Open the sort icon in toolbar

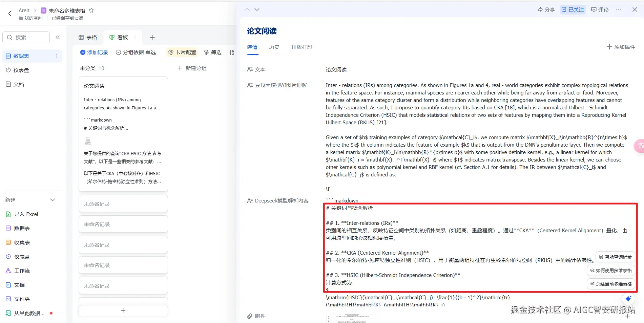point(232,52)
